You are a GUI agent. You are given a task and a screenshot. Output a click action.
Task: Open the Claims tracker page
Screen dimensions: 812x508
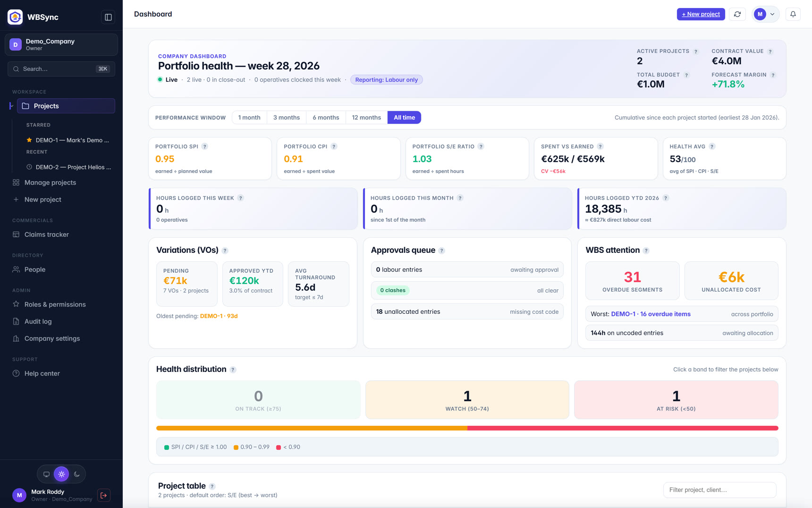[x=61, y=234]
